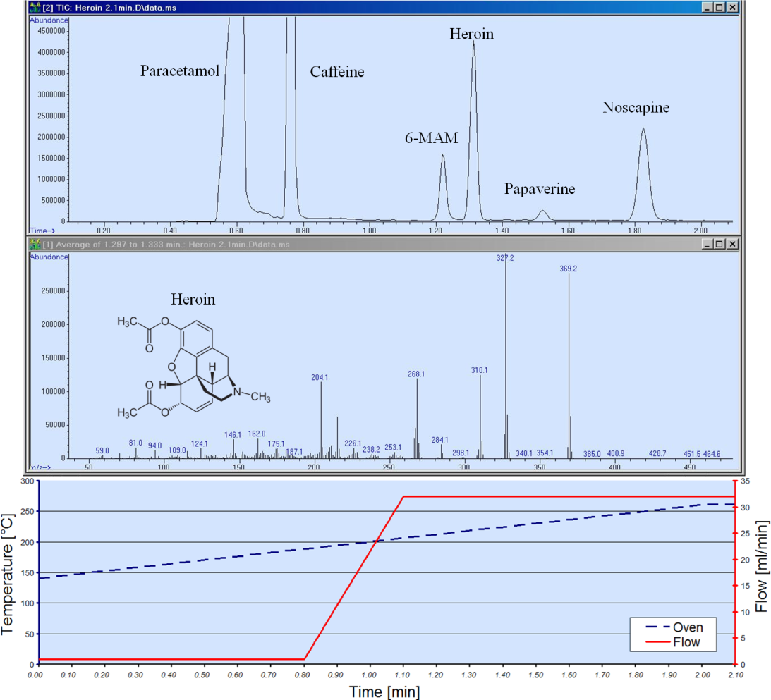Click the Noscapine peak label
The width and height of the screenshot is (771, 700).
[636, 107]
